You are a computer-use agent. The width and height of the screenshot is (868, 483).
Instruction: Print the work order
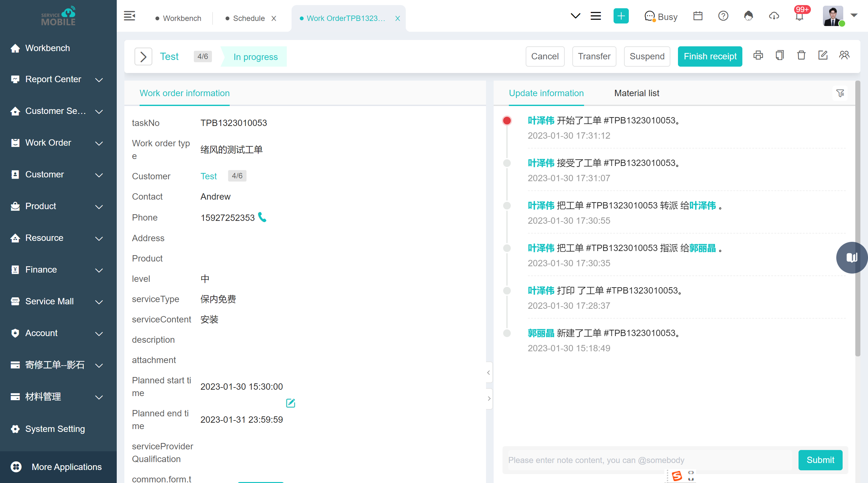(758, 55)
